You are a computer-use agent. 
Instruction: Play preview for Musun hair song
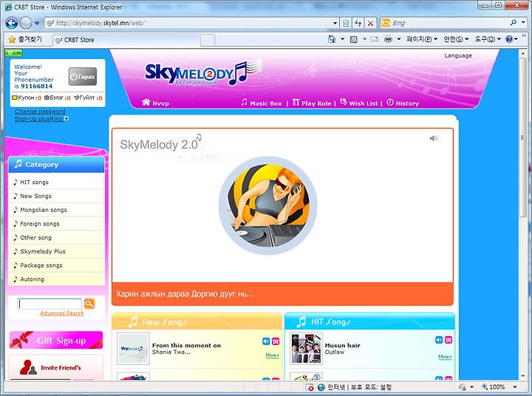[439, 340]
